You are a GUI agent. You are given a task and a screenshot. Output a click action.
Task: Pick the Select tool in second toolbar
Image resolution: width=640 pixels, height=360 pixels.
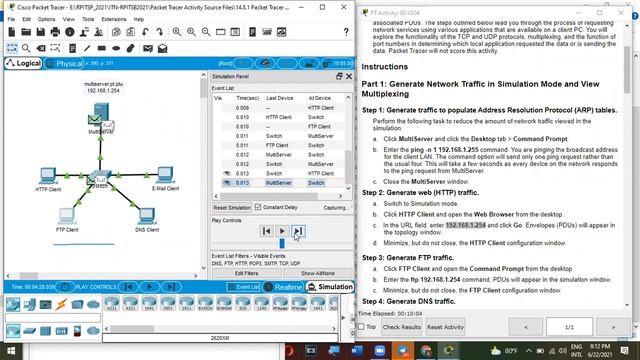pyautogui.click(x=12, y=48)
